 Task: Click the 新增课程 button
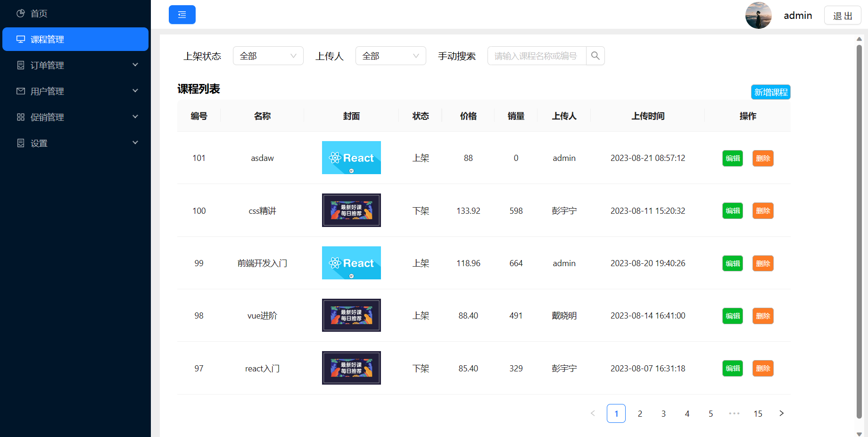pos(771,92)
